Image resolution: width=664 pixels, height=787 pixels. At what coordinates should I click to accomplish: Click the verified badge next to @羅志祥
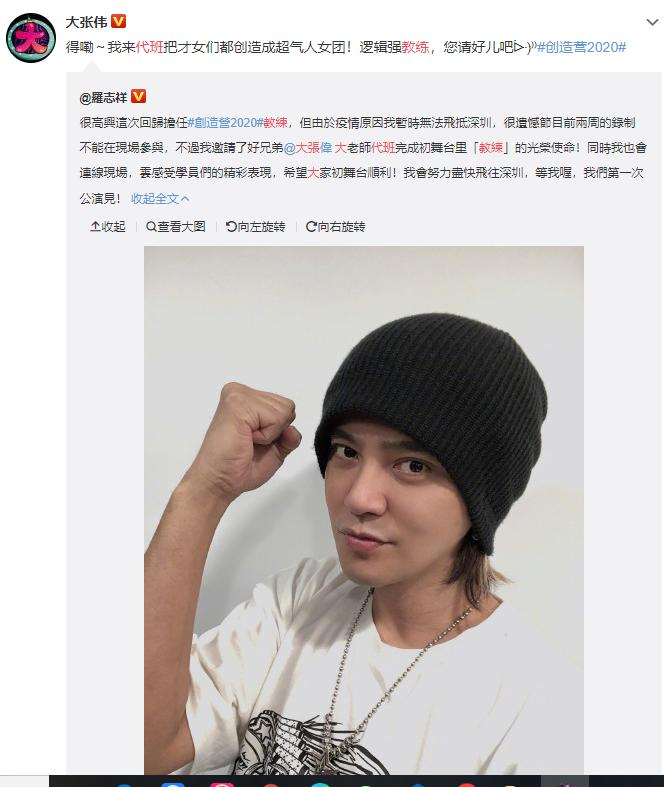139,96
